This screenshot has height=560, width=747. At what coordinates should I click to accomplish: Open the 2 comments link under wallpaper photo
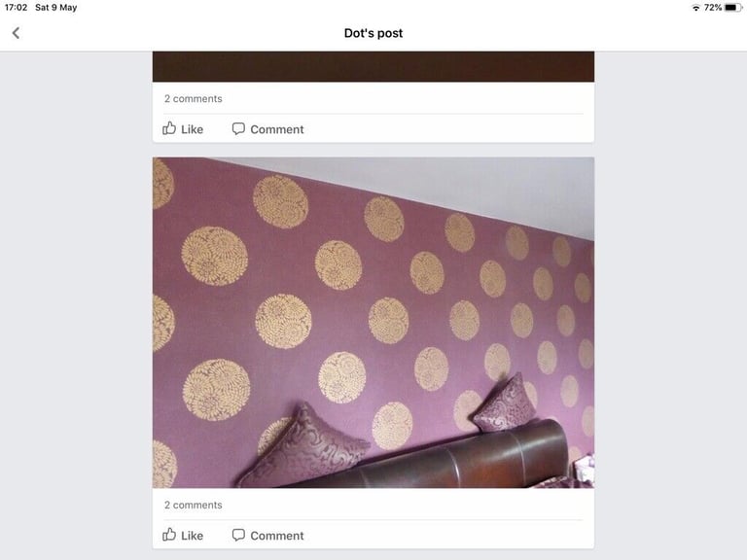point(194,505)
